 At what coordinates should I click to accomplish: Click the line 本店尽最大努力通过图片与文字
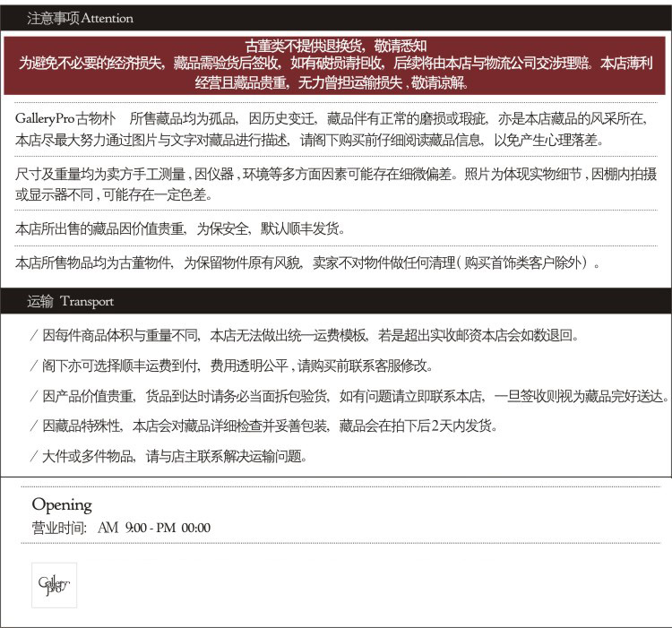(309, 140)
